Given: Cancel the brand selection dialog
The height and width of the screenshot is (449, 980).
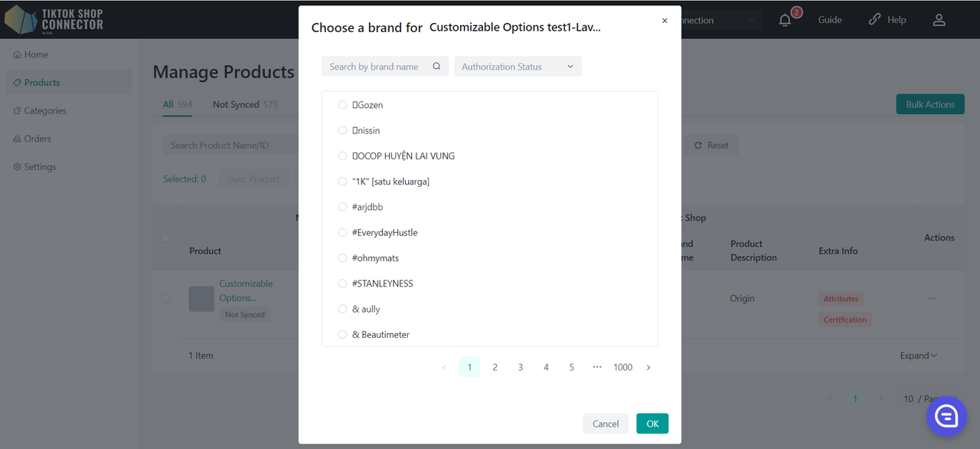Looking at the screenshot, I should click(x=606, y=424).
